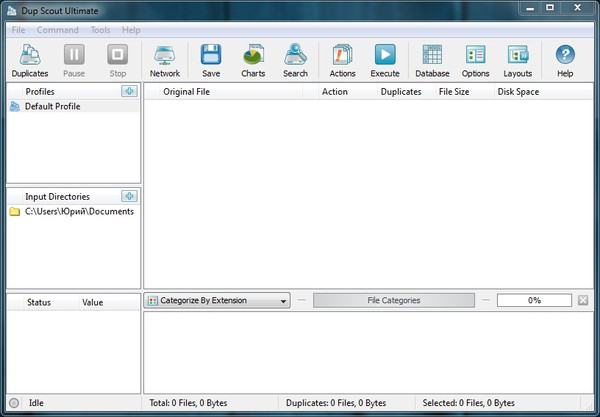Add a new profile using the Profiles plus button

tap(128, 92)
